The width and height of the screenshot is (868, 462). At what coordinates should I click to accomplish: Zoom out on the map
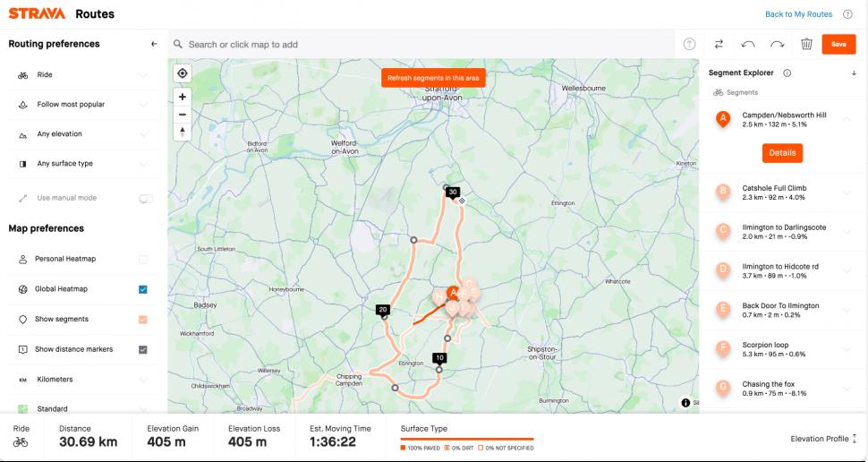(183, 114)
